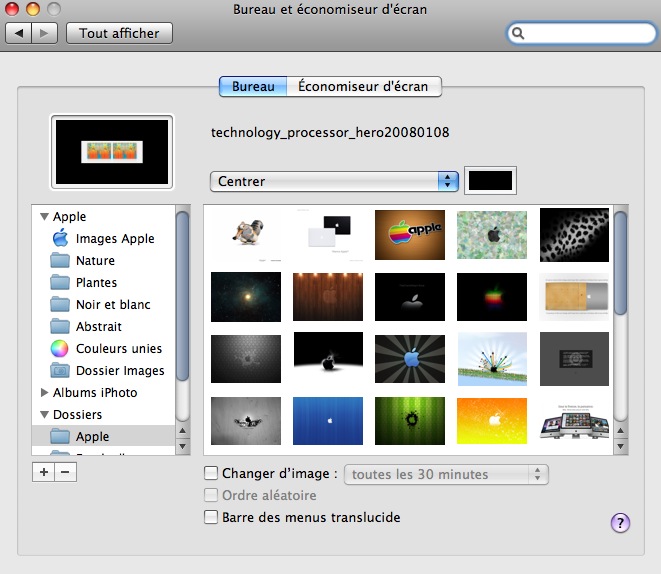Choose the blue Apple sunburst wallpaper
The height and width of the screenshot is (574, 661).
click(x=410, y=359)
